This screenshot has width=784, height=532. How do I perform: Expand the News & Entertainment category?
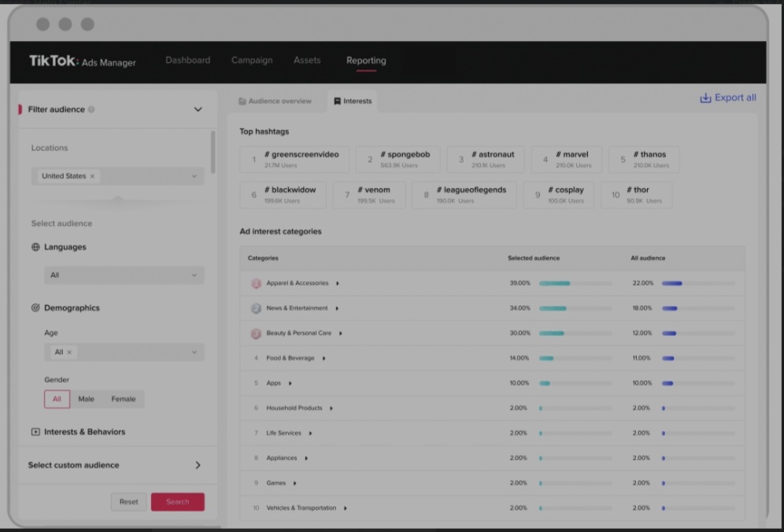coord(337,308)
